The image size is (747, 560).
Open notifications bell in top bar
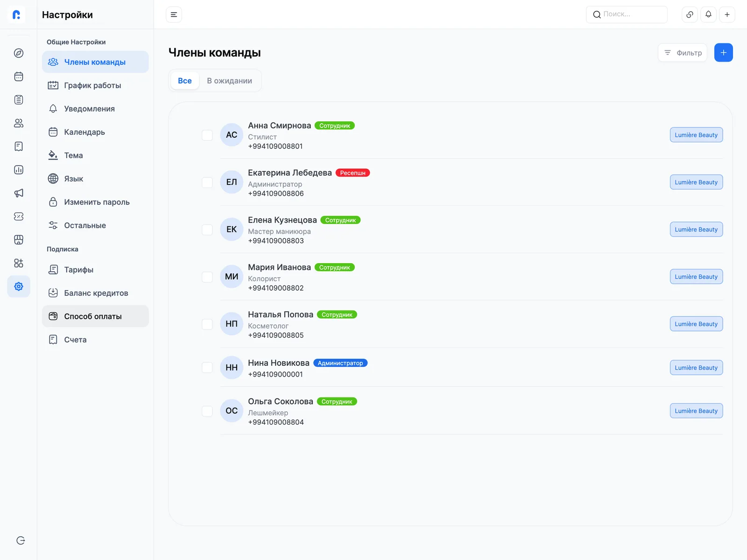[x=708, y=14]
